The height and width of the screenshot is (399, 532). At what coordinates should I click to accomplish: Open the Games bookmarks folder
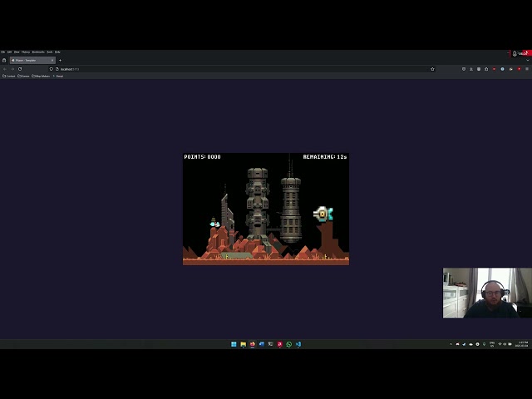coord(23,76)
